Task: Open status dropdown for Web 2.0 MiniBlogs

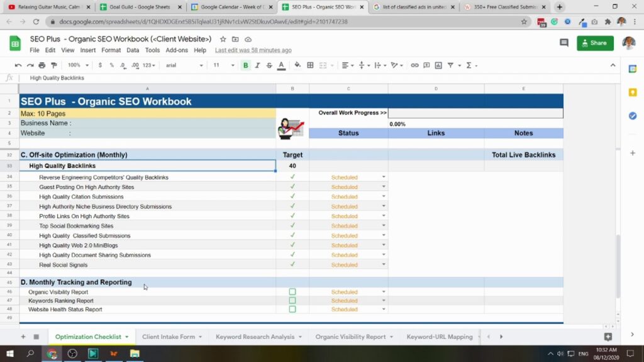Action: point(384,245)
